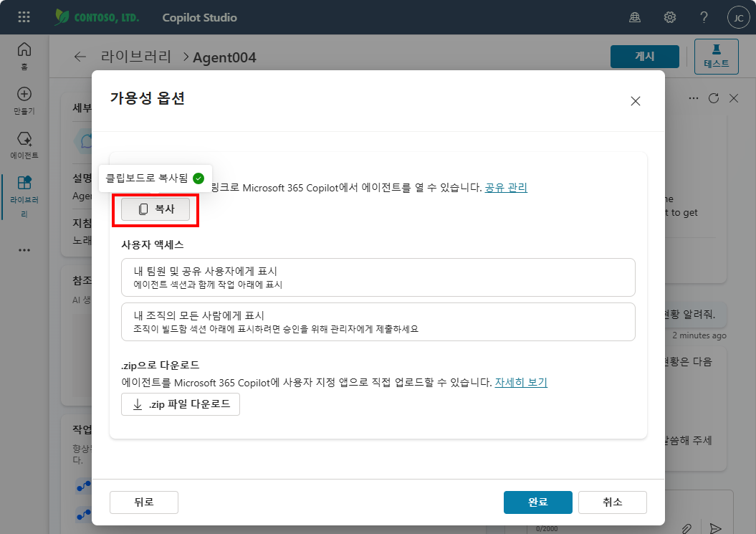Screen dimensions: 756x534
Task: Click the 사용자 액세스 heading
Action: 153,244
